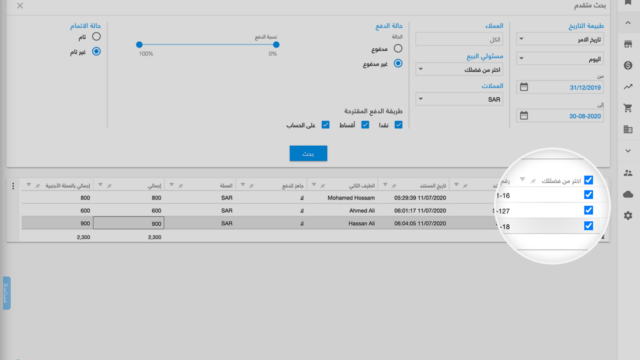Pin the العملة column
640x360 pixels.
tap(180, 186)
